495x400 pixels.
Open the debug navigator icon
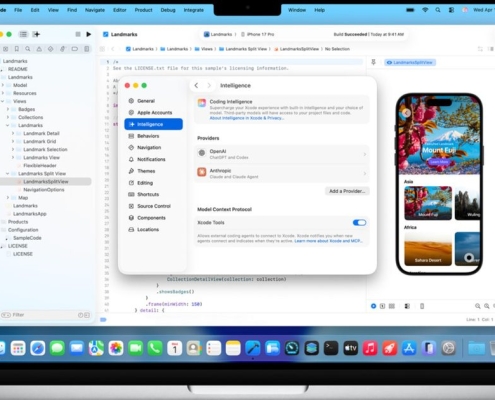[62, 49]
